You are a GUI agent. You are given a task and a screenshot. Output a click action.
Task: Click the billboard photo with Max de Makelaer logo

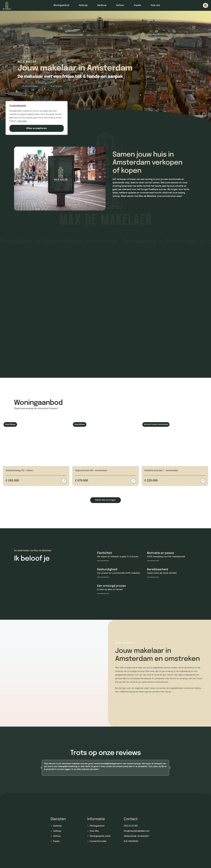pyautogui.click(x=60, y=179)
